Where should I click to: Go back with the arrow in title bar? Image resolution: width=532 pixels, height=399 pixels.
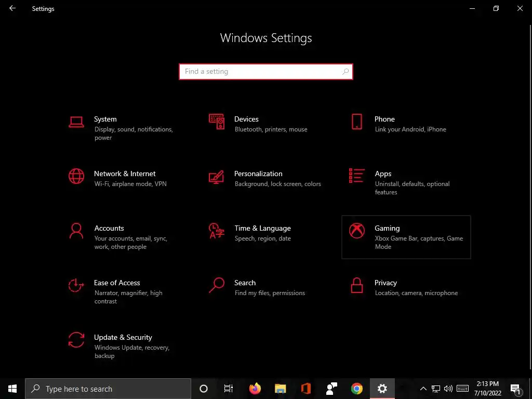point(12,8)
